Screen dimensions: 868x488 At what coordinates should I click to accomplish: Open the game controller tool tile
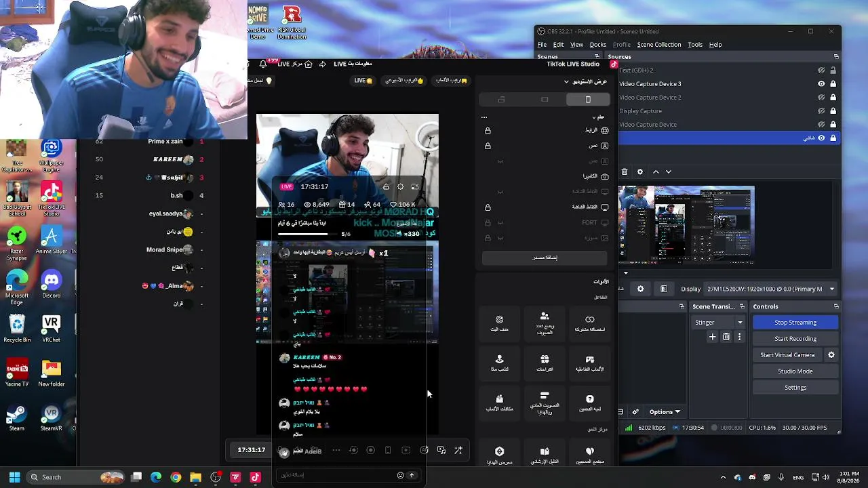590,363
